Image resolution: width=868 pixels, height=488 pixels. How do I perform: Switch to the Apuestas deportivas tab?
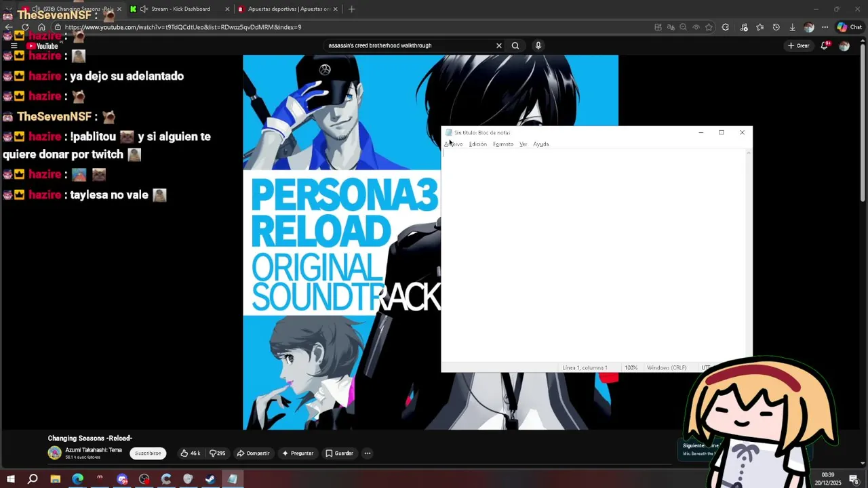[288, 9]
